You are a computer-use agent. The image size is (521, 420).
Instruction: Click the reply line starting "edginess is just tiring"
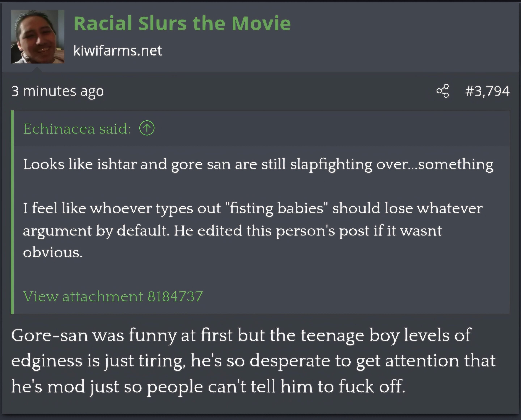coord(253,361)
